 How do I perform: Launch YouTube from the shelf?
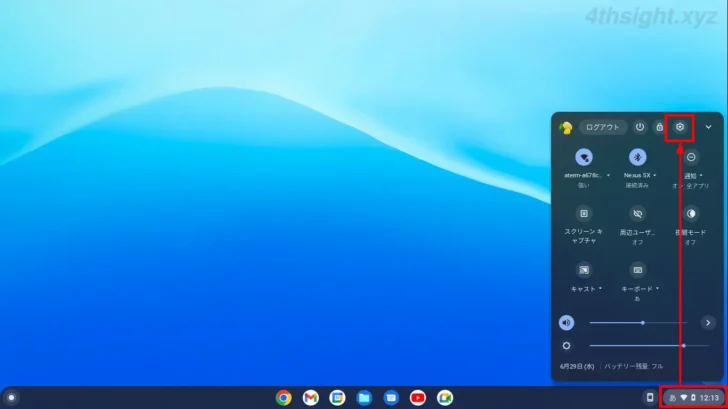418,398
